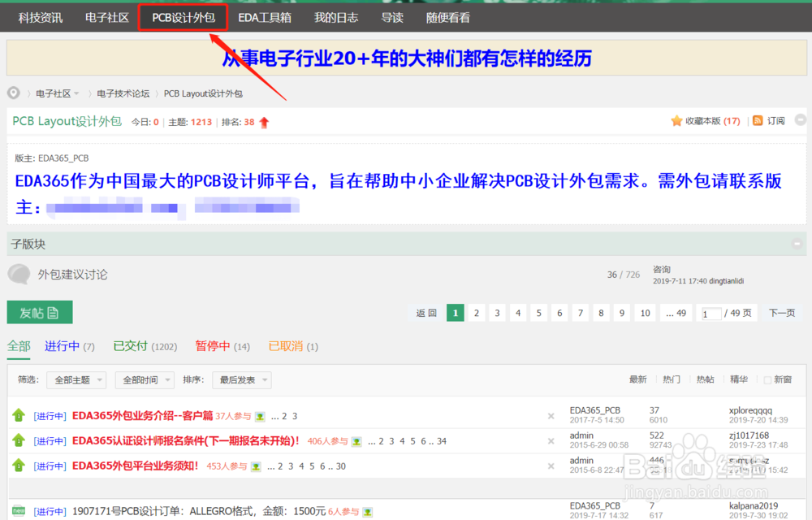Open the latest post 咨询
812x520 pixels.
pyautogui.click(x=661, y=269)
